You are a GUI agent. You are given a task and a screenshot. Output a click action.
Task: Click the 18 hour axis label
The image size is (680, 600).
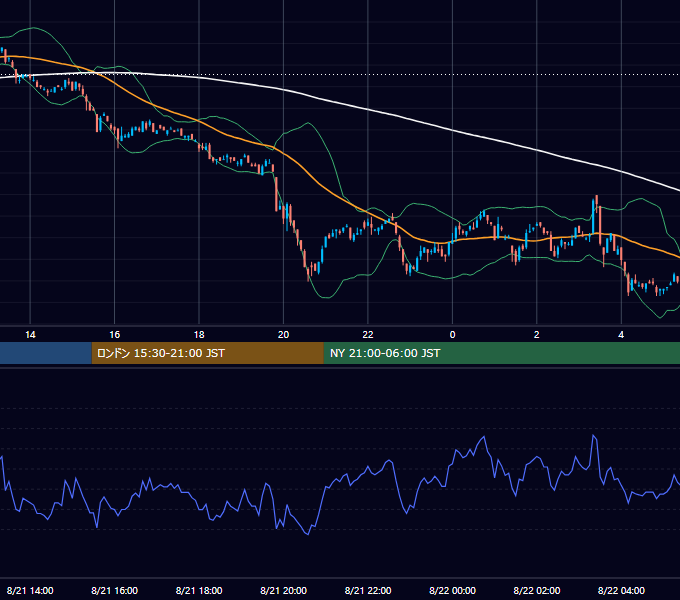pyautogui.click(x=199, y=335)
